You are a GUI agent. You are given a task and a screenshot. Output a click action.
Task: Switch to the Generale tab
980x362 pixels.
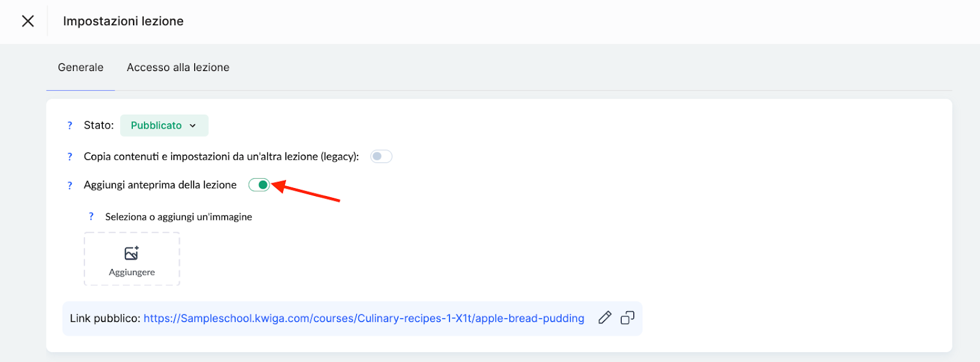(81, 67)
